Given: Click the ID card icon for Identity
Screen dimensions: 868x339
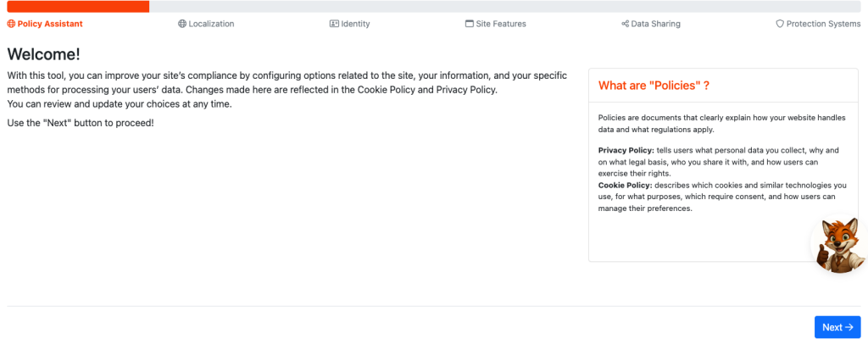Looking at the screenshot, I should coord(334,24).
